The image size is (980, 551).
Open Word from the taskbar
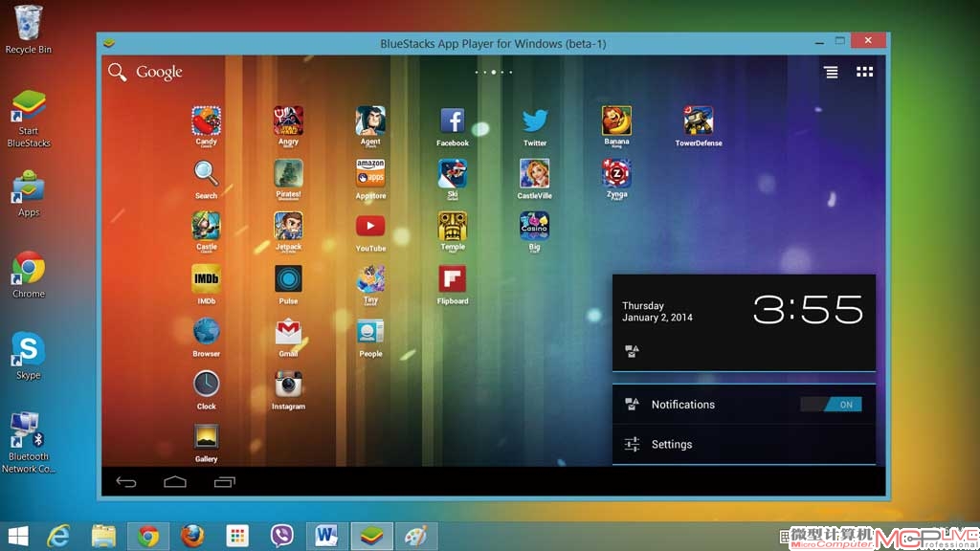pyautogui.click(x=326, y=536)
